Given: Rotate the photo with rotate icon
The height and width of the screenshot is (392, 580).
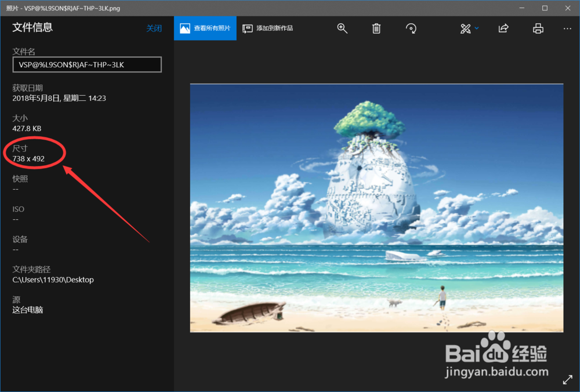Looking at the screenshot, I should [411, 28].
